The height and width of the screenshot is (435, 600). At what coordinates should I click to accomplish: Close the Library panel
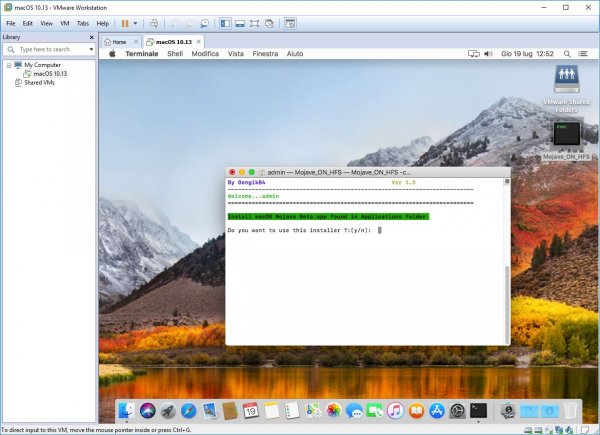tap(91, 37)
